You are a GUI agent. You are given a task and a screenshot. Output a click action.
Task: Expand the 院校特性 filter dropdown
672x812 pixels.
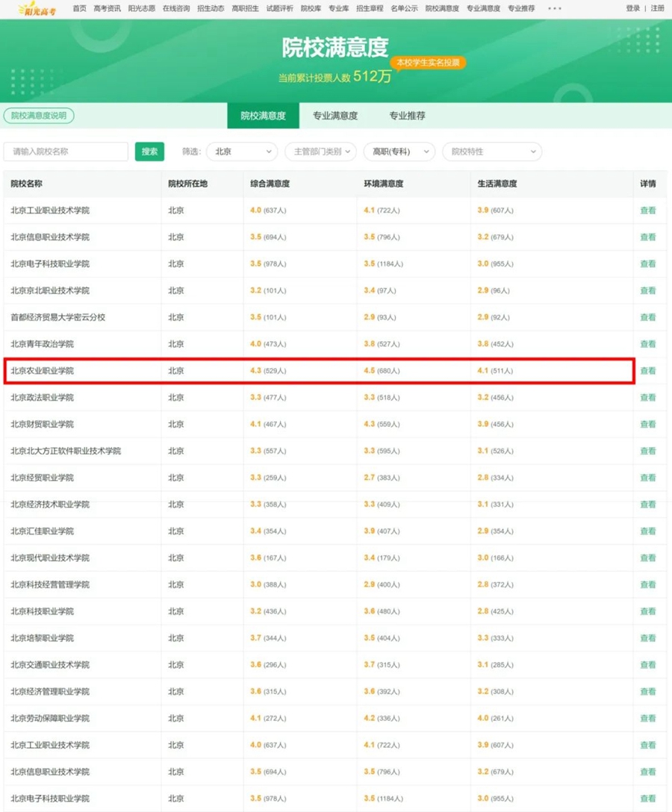click(491, 152)
